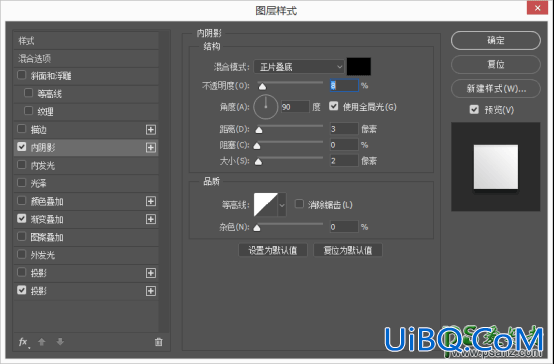Expand the 等高线 contour picker arrow
The height and width of the screenshot is (364, 554).
[282, 205]
